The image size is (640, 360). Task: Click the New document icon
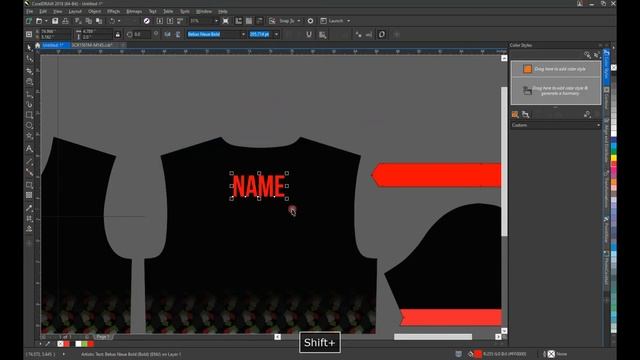click(29, 21)
